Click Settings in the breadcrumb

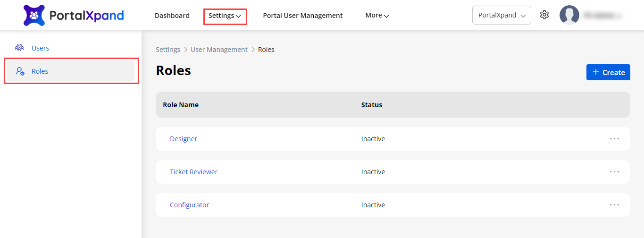coord(168,50)
